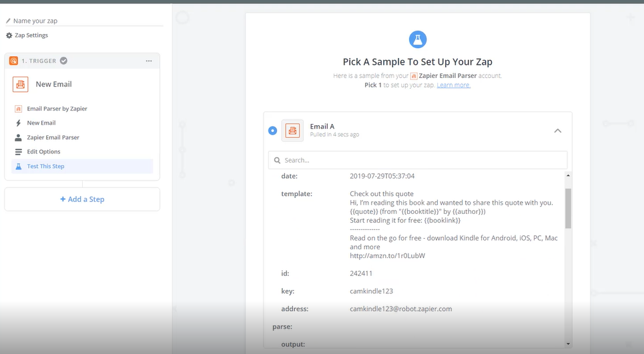Click the sample data scrollbar thumb
Image resolution: width=644 pixels, height=354 pixels.
coord(568,209)
